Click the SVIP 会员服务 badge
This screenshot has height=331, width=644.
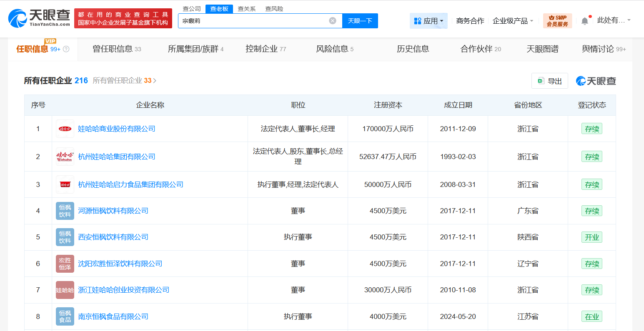(x=557, y=20)
